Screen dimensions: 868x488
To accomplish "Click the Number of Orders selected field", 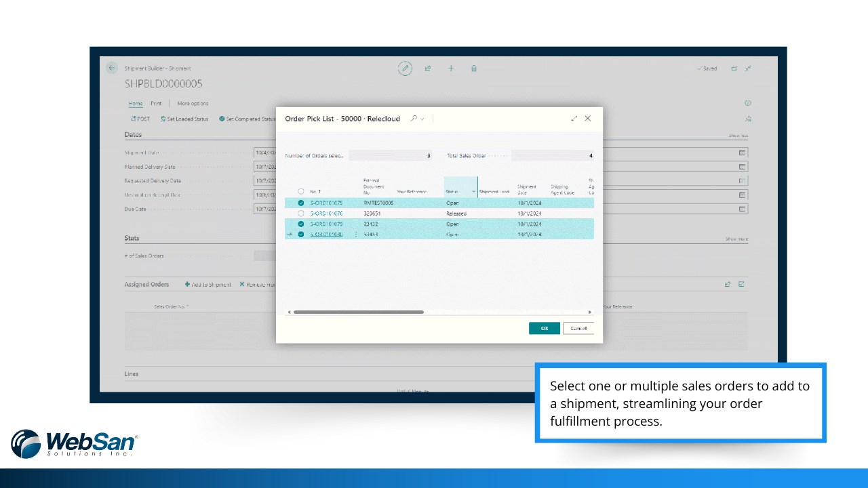I will coord(390,155).
